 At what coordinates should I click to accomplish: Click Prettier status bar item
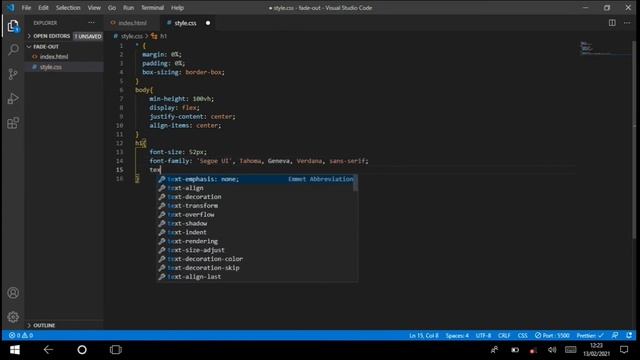pos(589,335)
